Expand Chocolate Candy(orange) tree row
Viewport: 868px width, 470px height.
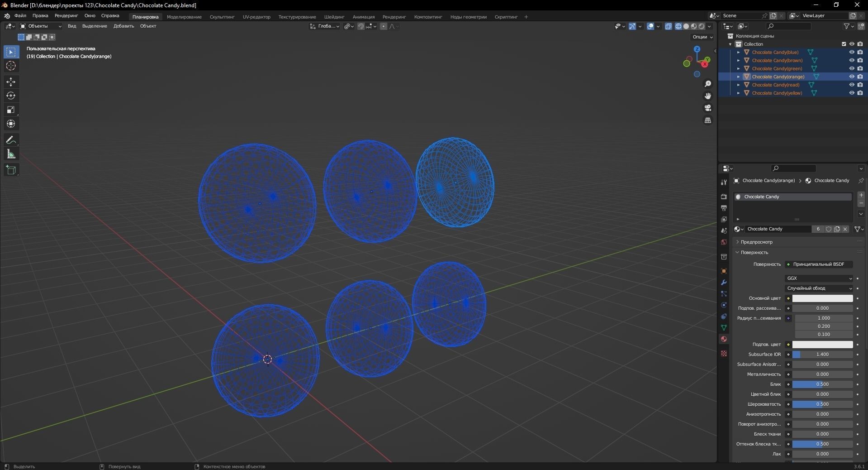739,77
